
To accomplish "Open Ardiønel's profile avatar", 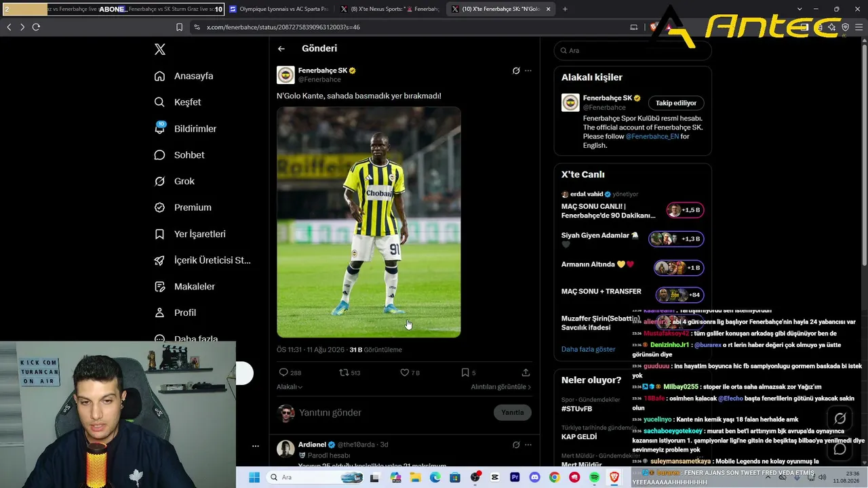I will [285, 449].
